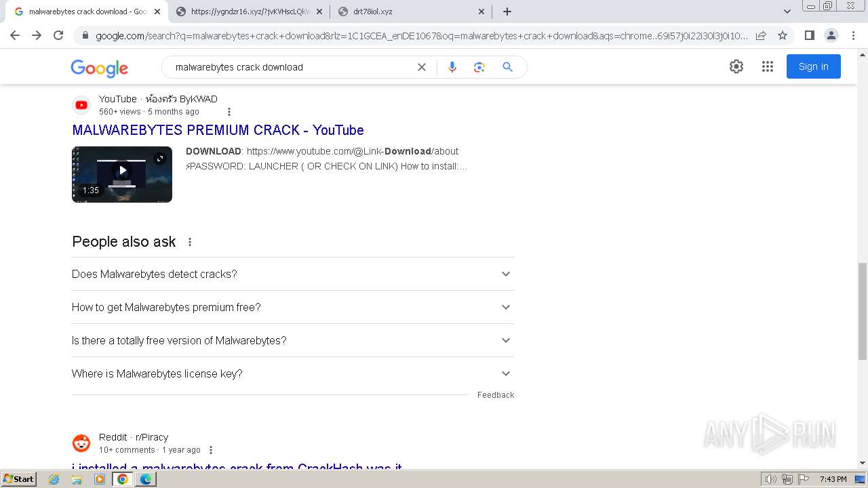The height and width of the screenshot is (488, 868).
Task: Expand Where is Malwarebytes license key?
Action: (x=293, y=373)
